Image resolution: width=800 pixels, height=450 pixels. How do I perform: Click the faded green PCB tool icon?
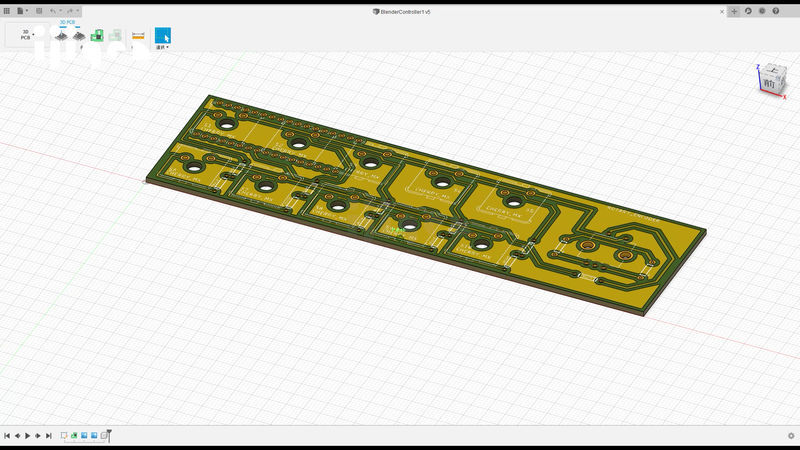click(115, 35)
